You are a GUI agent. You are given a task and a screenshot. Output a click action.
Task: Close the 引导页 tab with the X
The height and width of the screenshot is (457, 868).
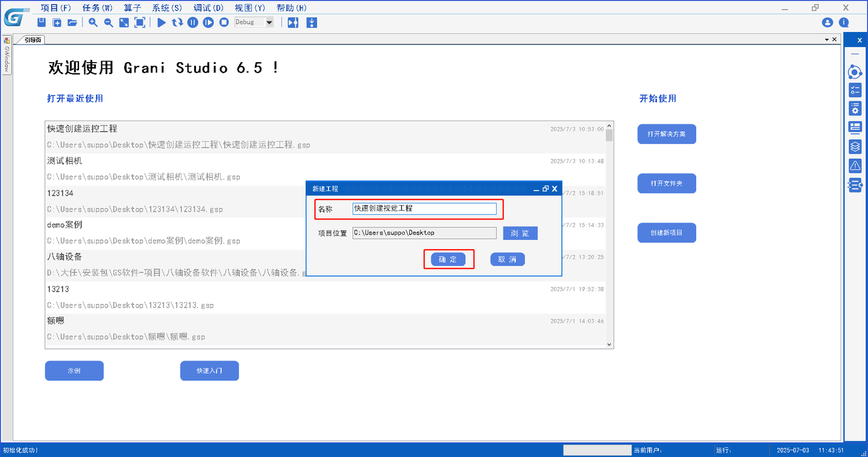(x=834, y=40)
